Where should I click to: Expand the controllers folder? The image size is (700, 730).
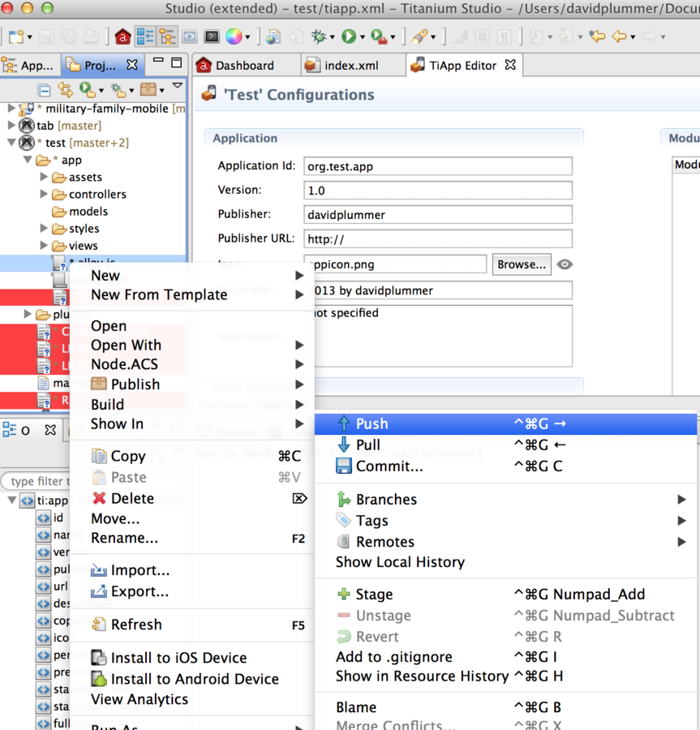coord(44,194)
